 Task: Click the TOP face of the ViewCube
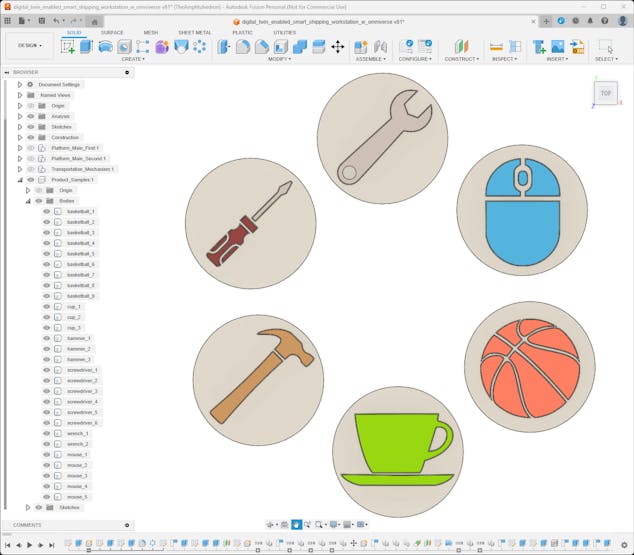606,93
